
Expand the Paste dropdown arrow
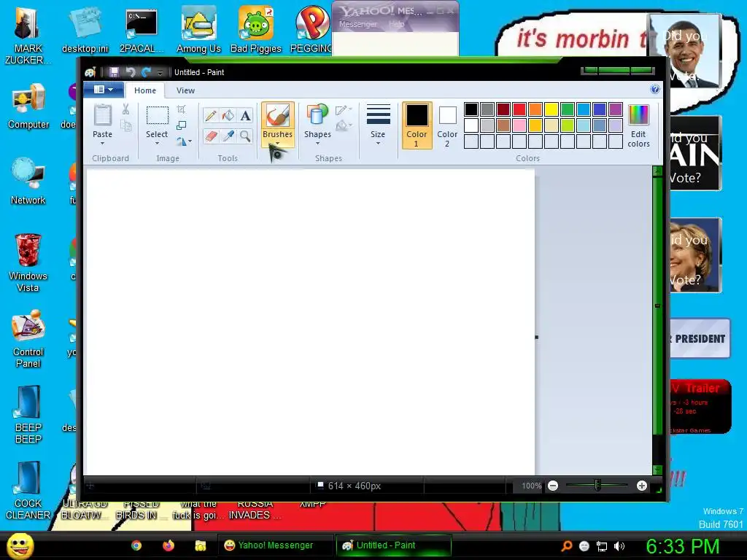[x=102, y=144]
